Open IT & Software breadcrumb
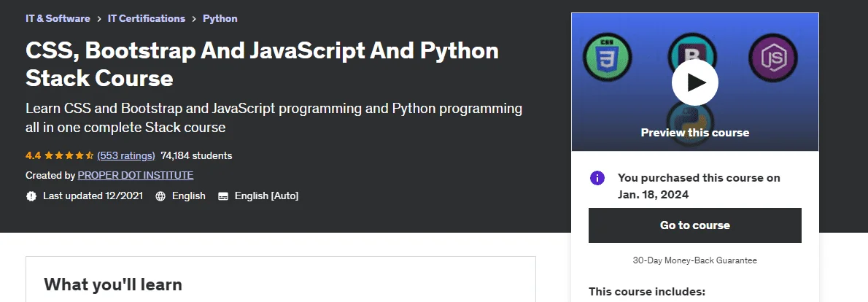 point(58,18)
